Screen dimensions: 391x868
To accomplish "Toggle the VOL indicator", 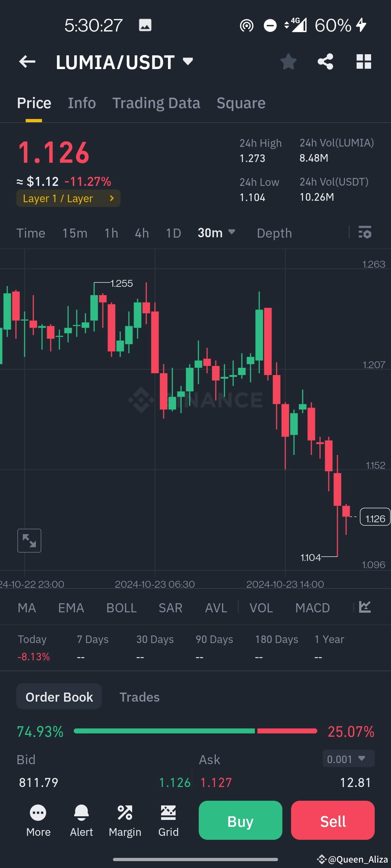I will point(261,608).
